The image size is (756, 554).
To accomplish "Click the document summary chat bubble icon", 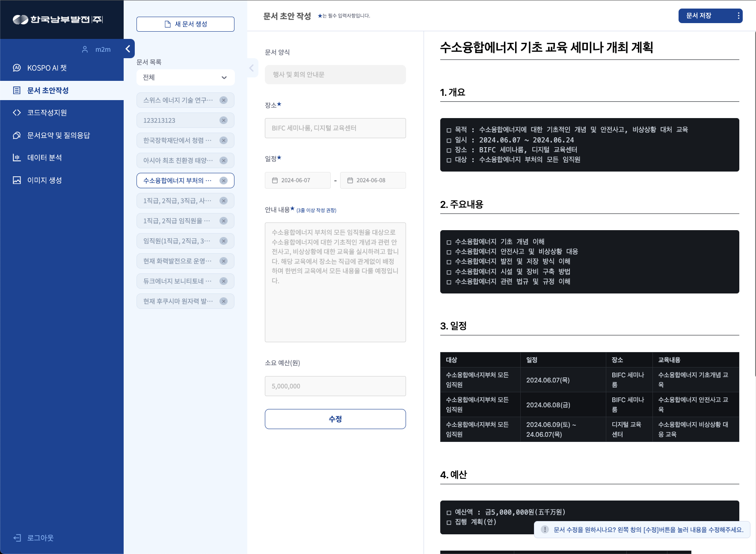I will [17, 135].
